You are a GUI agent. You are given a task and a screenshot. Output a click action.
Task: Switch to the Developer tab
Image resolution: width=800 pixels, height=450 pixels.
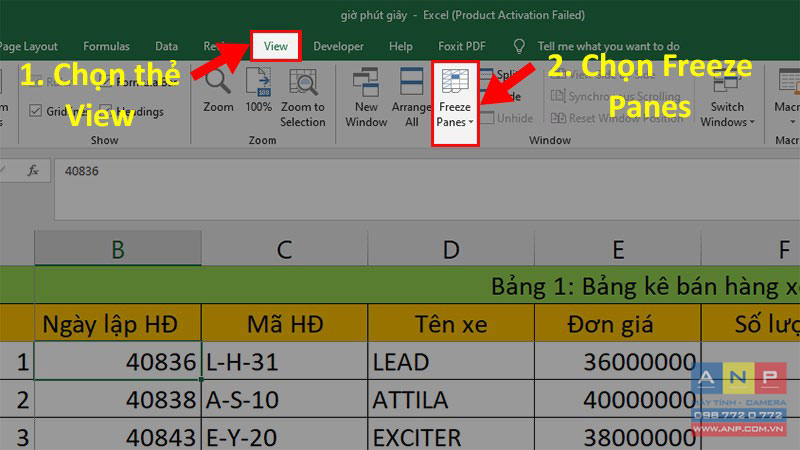338,46
